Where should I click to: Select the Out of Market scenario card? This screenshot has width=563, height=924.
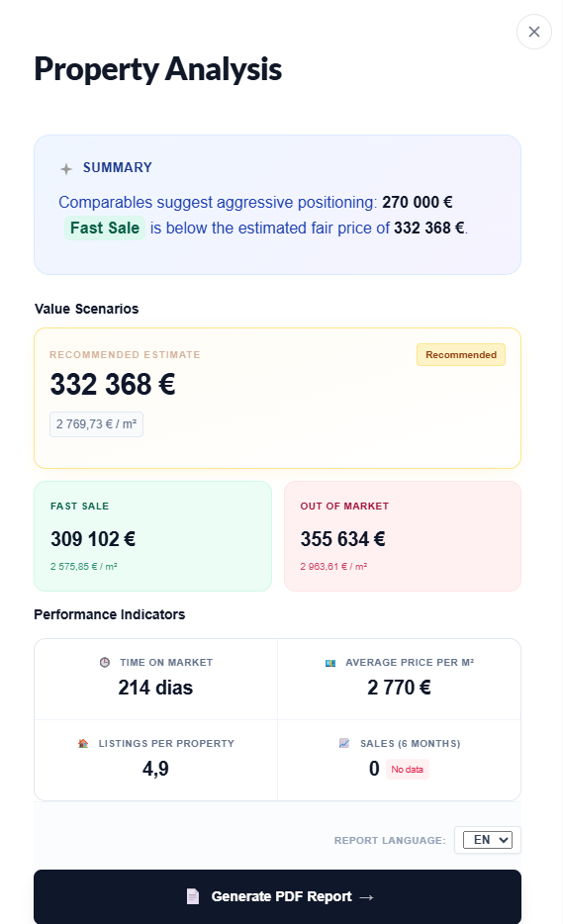pyautogui.click(x=403, y=536)
